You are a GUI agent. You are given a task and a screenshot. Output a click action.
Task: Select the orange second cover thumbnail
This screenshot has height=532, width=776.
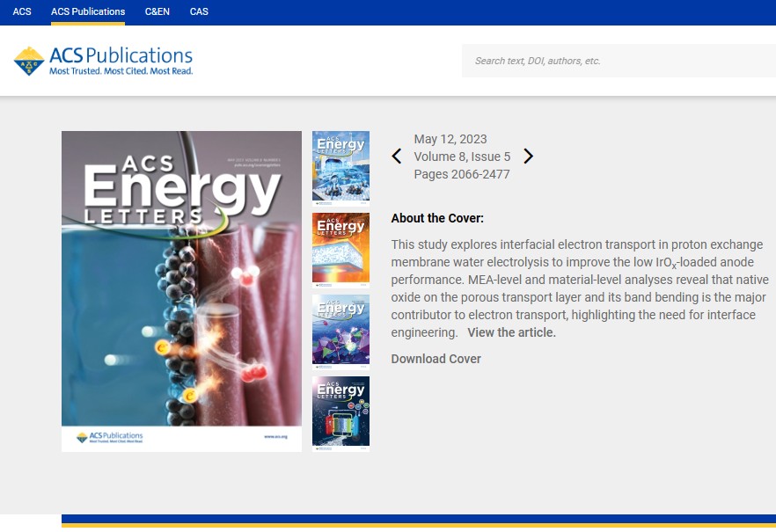[341, 251]
